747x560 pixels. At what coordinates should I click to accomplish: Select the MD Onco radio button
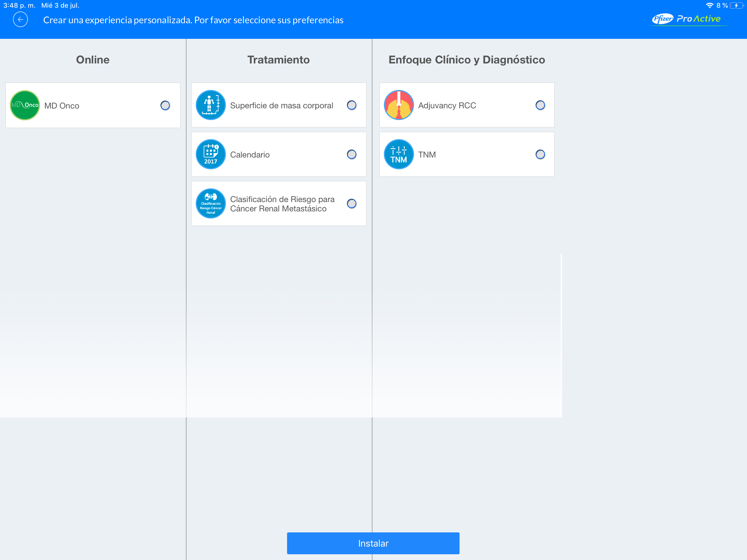point(165,105)
